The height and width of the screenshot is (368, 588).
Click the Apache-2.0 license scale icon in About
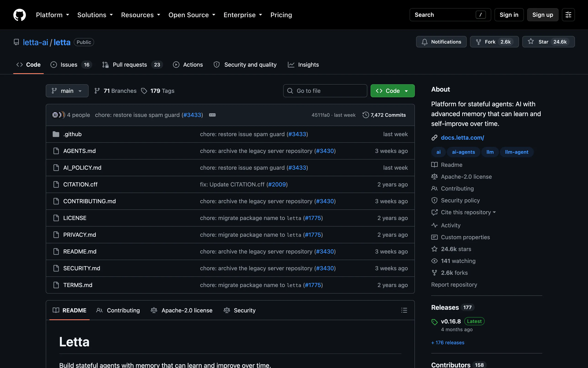coord(434,177)
